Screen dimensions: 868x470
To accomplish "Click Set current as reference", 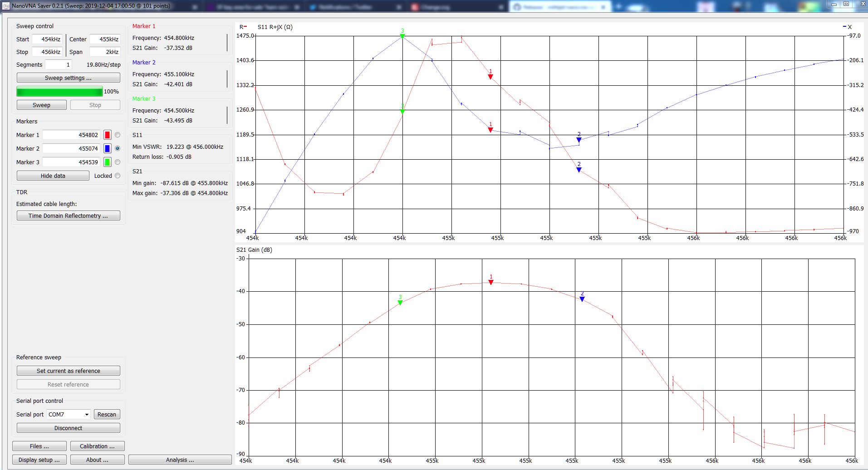I will point(68,371).
